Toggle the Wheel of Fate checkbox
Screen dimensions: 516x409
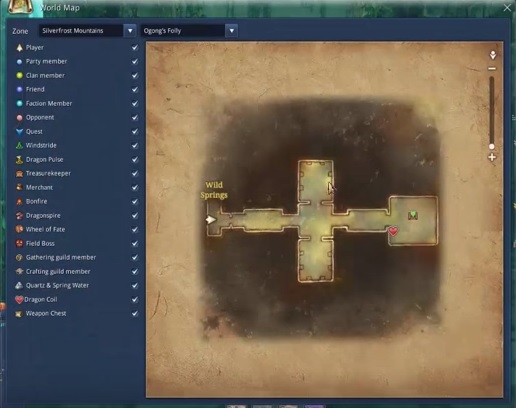[135, 230]
